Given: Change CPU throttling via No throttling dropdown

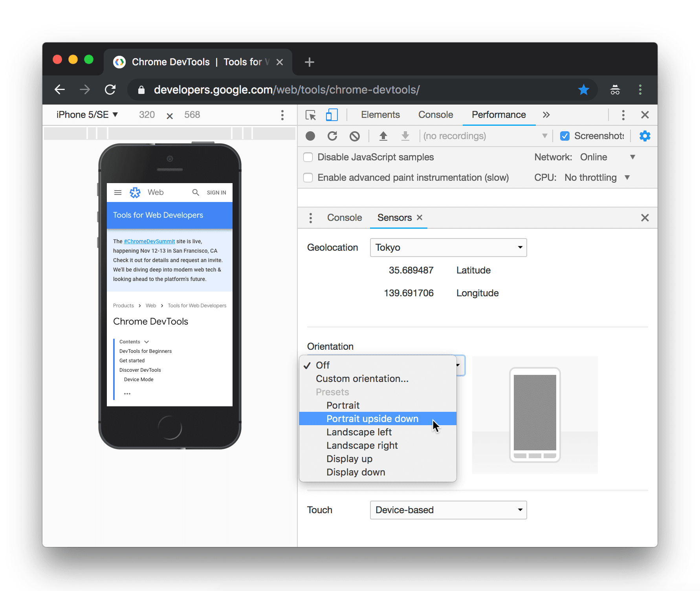Looking at the screenshot, I should [x=596, y=177].
